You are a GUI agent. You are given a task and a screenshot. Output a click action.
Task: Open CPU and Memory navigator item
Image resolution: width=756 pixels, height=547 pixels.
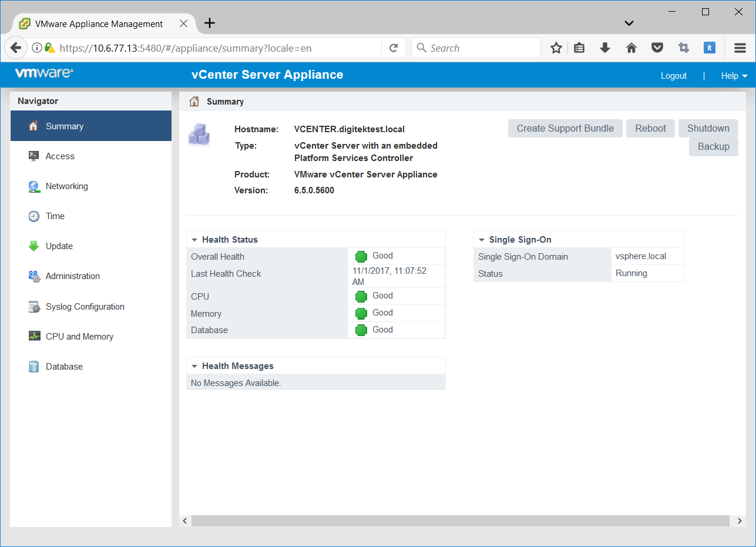tap(91, 337)
